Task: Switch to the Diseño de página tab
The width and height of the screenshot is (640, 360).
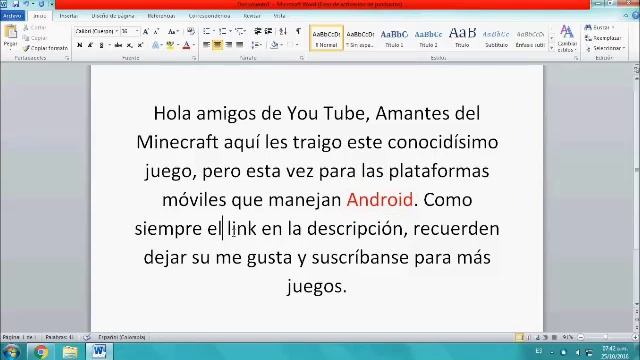Action: coord(113,16)
